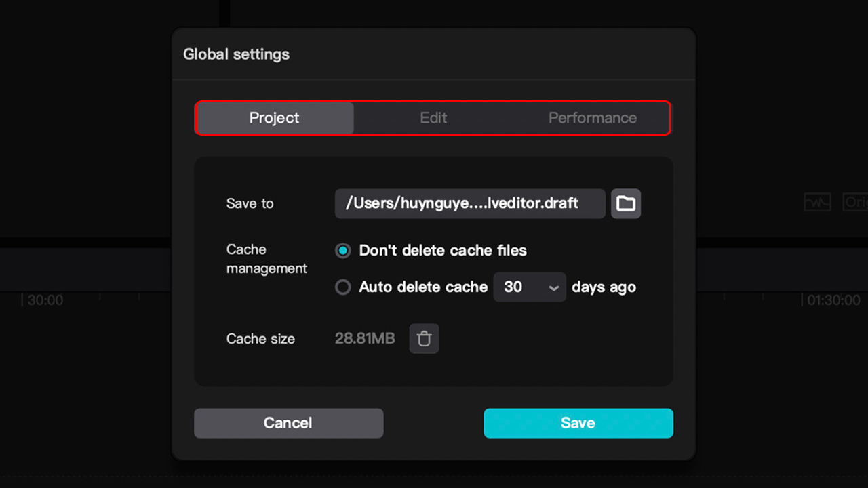This screenshot has width=868, height=488.
Task: Click the waveform icon behind the dialog
Action: click(x=817, y=202)
